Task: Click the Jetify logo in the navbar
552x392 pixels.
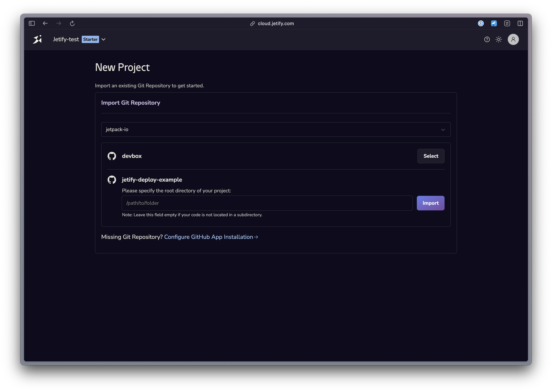Action: click(37, 39)
